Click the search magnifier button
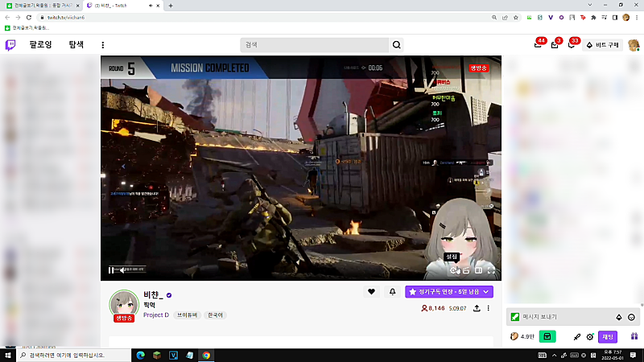Image resolution: width=644 pixels, height=362 pixels. click(396, 45)
